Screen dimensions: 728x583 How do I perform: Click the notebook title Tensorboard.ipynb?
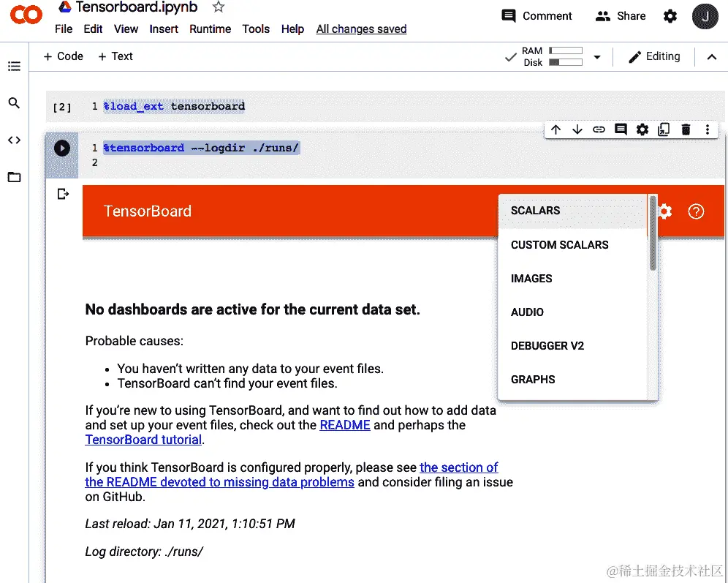[137, 7]
